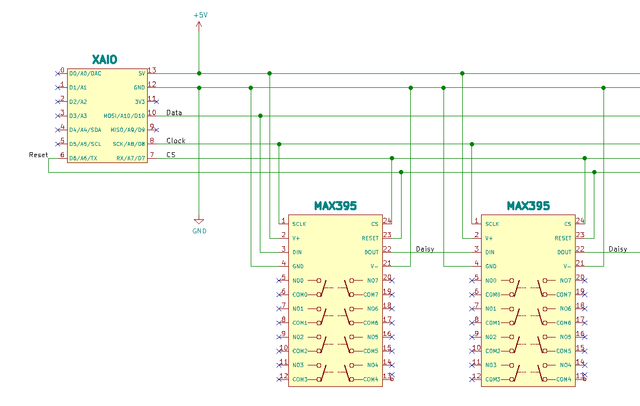This screenshot has width=640, height=406.
Task: Select XAIO pin D1/A1
Action: coord(78,88)
